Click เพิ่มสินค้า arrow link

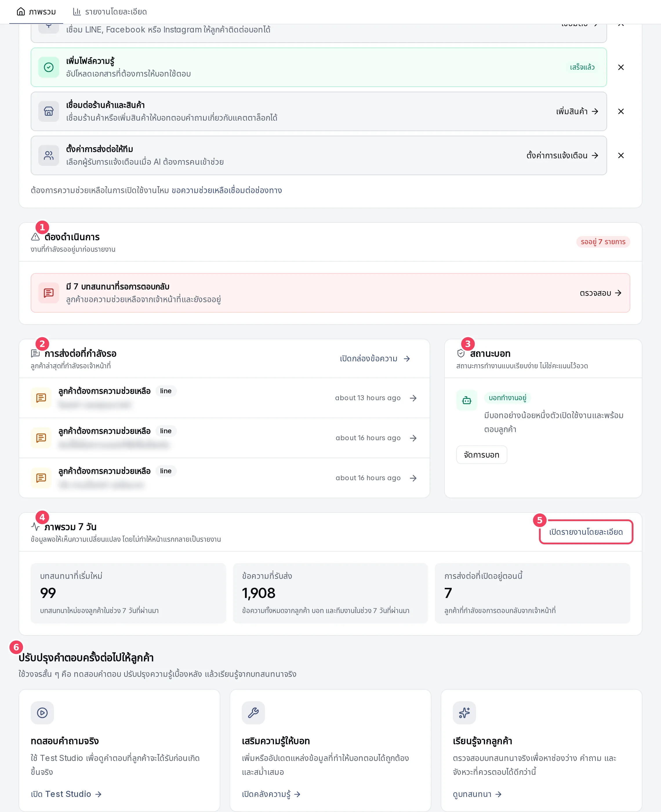tap(577, 112)
